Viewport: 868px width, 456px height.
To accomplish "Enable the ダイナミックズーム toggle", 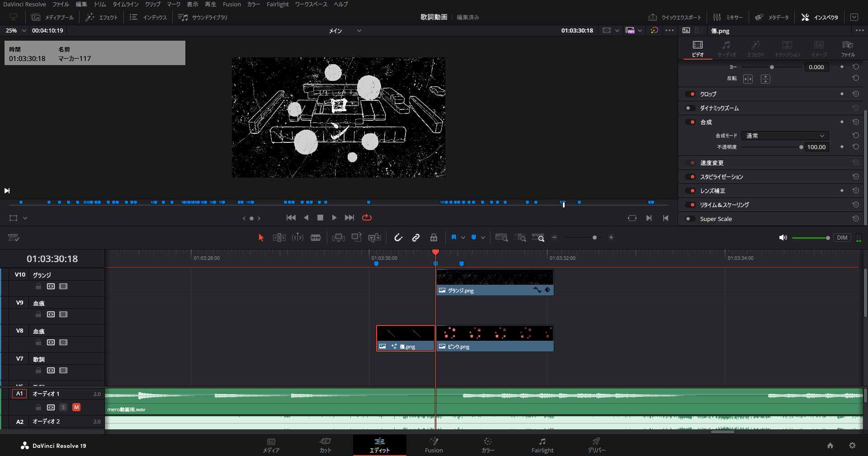I will (690, 108).
